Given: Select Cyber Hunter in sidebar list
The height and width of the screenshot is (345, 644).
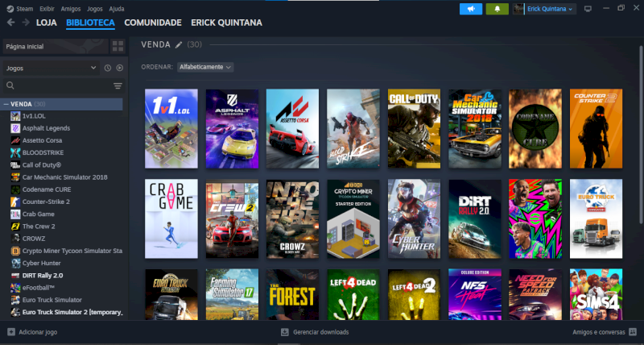Looking at the screenshot, I should coord(42,263).
